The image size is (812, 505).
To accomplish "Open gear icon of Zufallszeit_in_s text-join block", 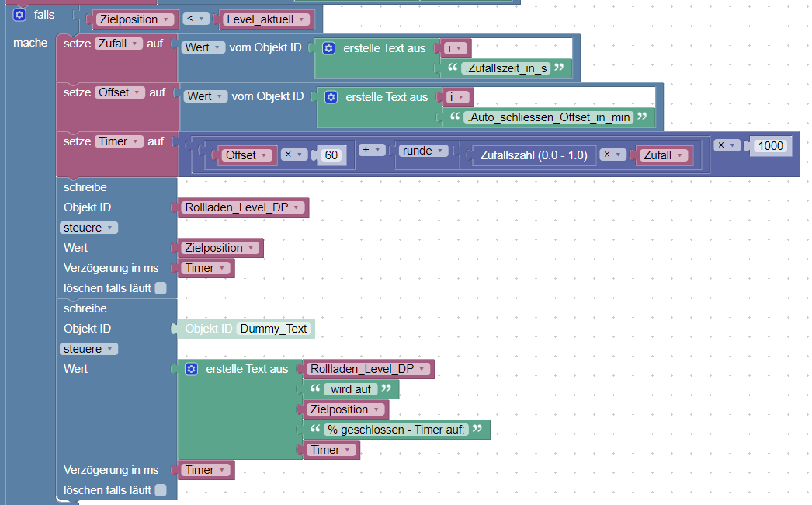I will 328,48.
